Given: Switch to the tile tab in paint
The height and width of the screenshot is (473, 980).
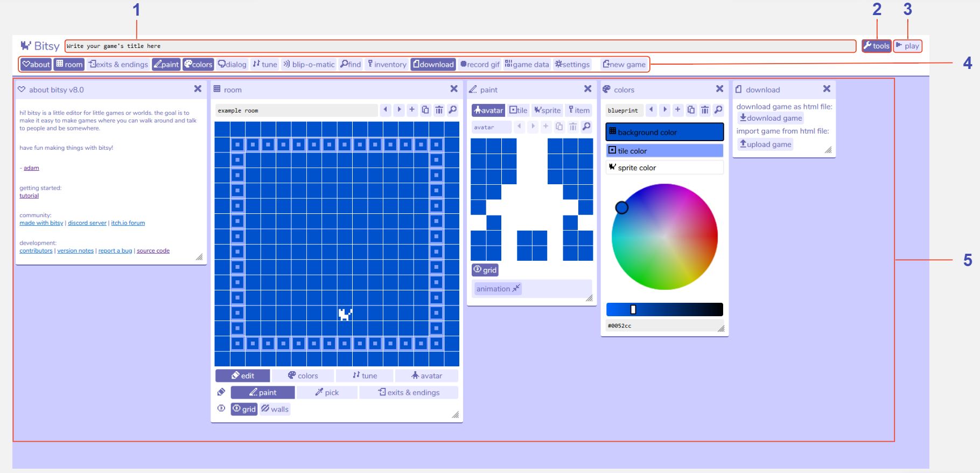Looking at the screenshot, I should (x=519, y=110).
